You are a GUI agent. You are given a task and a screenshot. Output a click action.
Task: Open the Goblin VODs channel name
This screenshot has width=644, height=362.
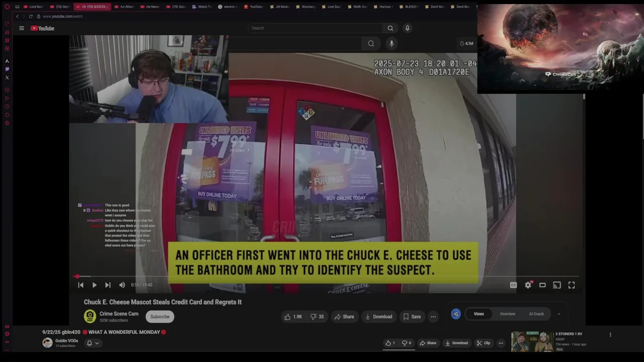pos(67,340)
